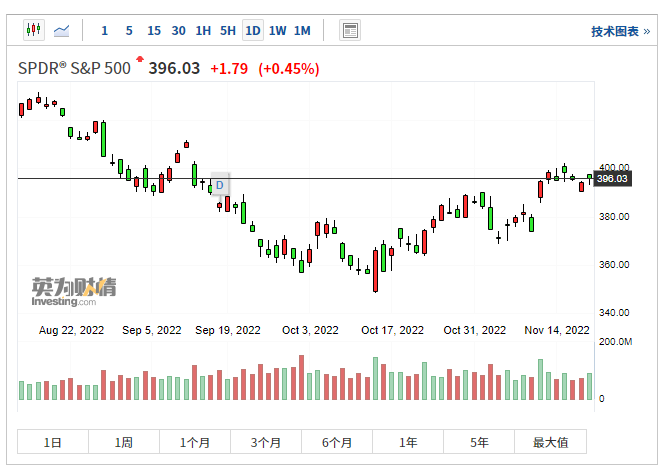
Task: Click the 396.03 current price label
Action: (611, 179)
